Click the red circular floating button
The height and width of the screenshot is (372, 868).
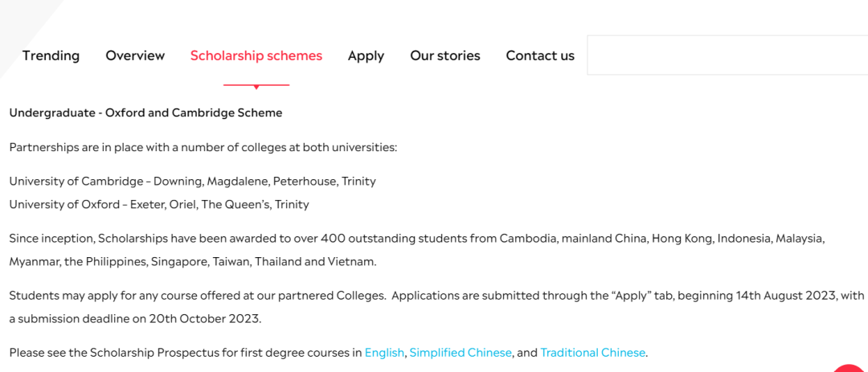(x=850, y=369)
